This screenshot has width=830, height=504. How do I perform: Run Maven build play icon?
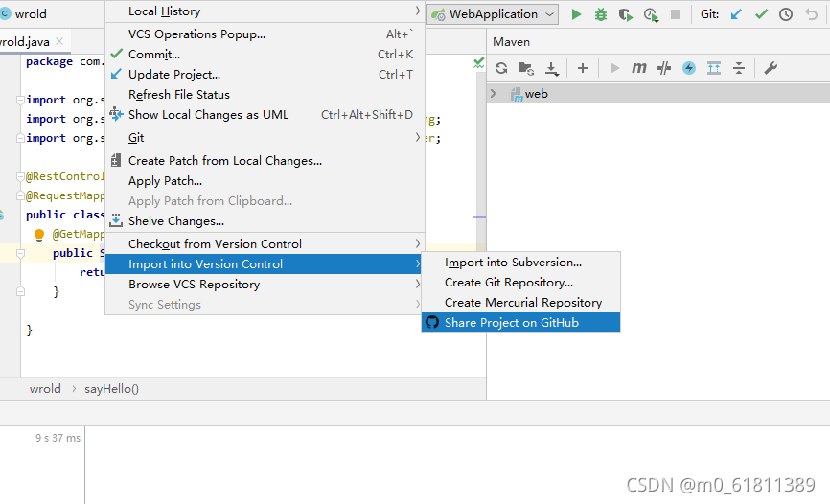(614, 68)
